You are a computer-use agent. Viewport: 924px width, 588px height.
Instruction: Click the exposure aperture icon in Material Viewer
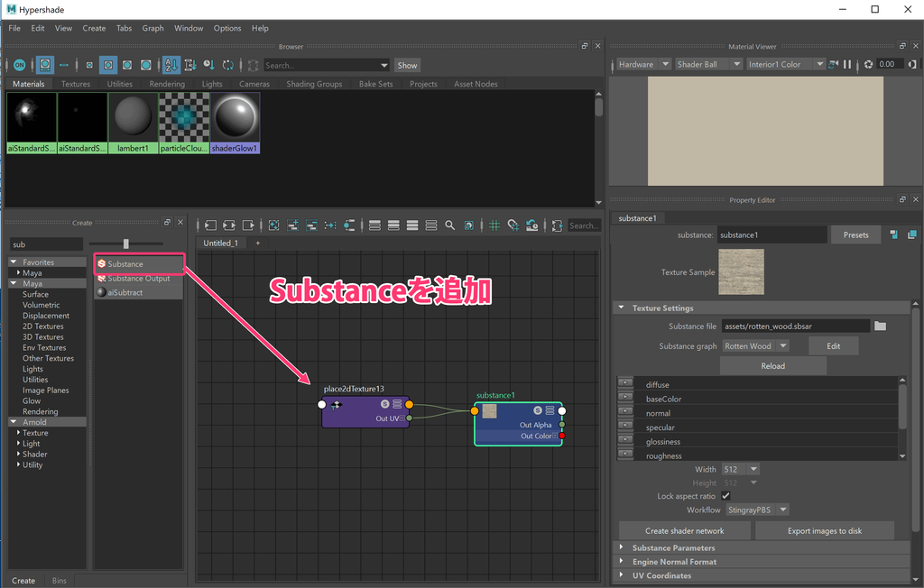click(x=868, y=64)
